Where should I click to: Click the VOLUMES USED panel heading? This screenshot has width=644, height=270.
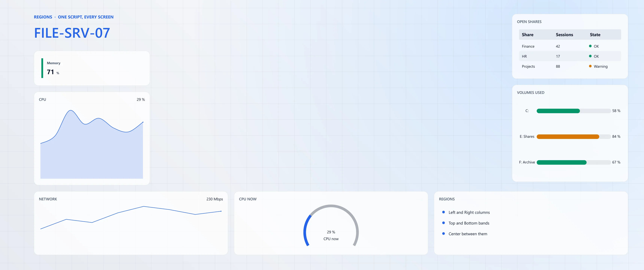[x=531, y=93]
